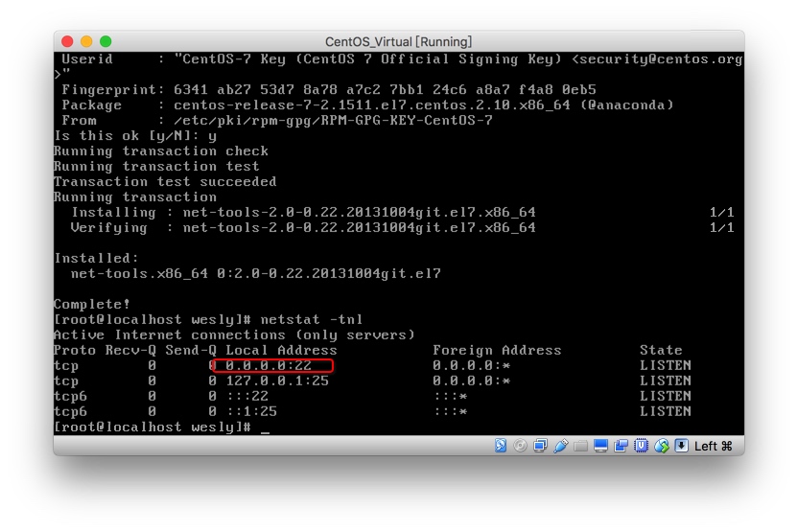Click the Local Address column header
This screenshot has width=798, height=532.
coord(281,350)
